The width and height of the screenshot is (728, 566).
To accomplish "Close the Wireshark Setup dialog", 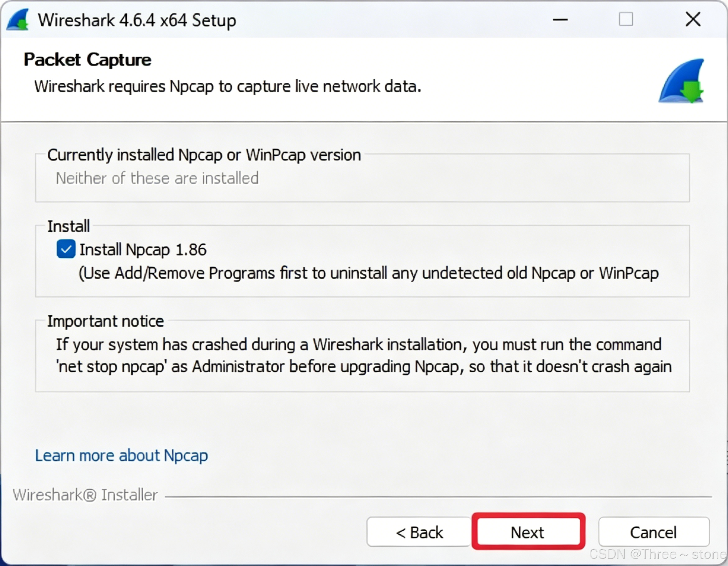I will 693,19.
